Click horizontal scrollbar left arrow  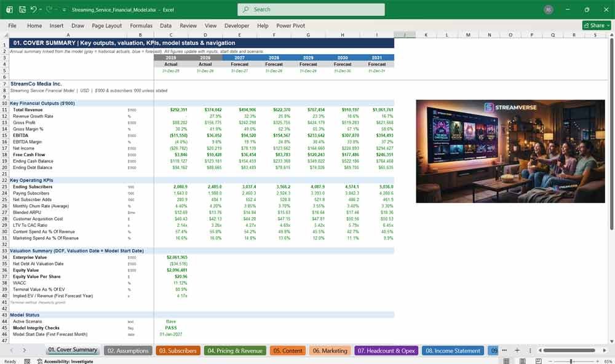[540, 350]
